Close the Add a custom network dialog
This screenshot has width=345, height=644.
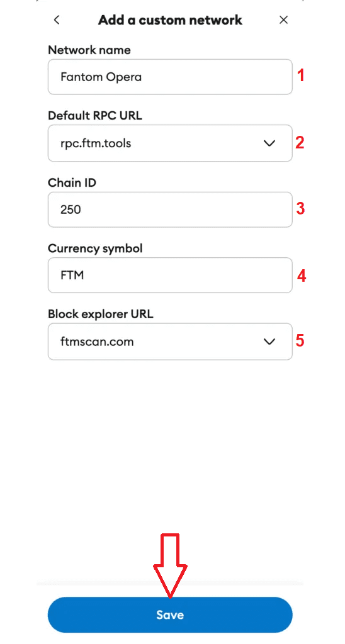[x=283, y=19]
